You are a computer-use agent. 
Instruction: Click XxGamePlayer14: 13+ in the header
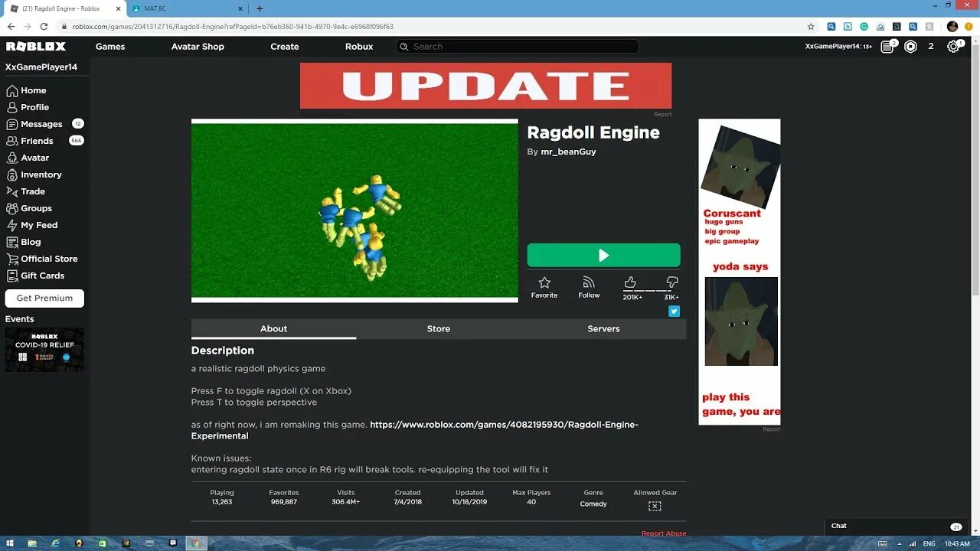click(838, 47)
